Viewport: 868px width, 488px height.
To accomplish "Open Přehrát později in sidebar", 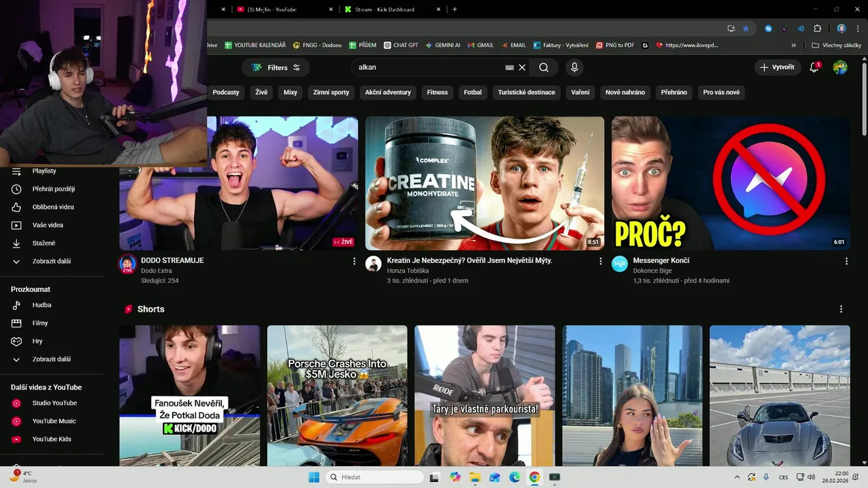I will 52,189.
